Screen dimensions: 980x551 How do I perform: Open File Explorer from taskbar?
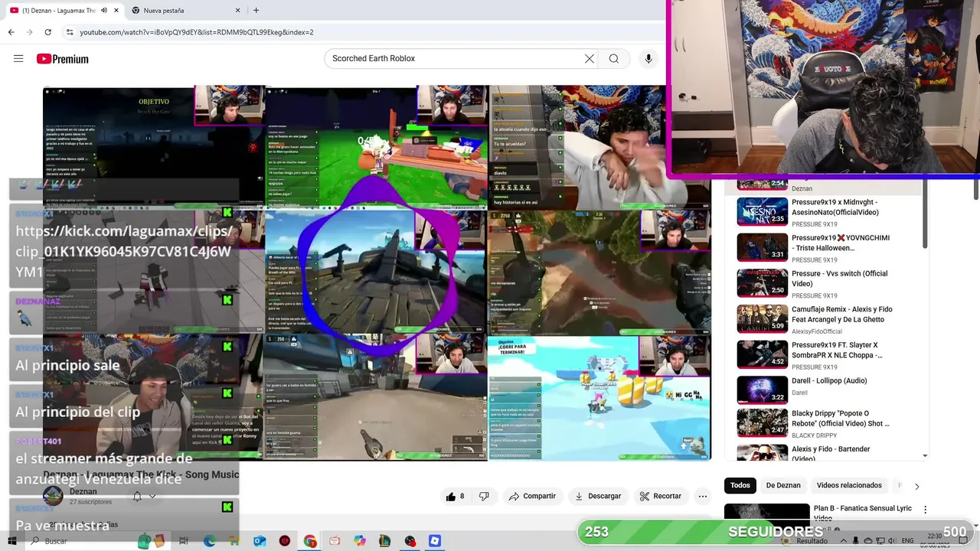tap(234, 541)
